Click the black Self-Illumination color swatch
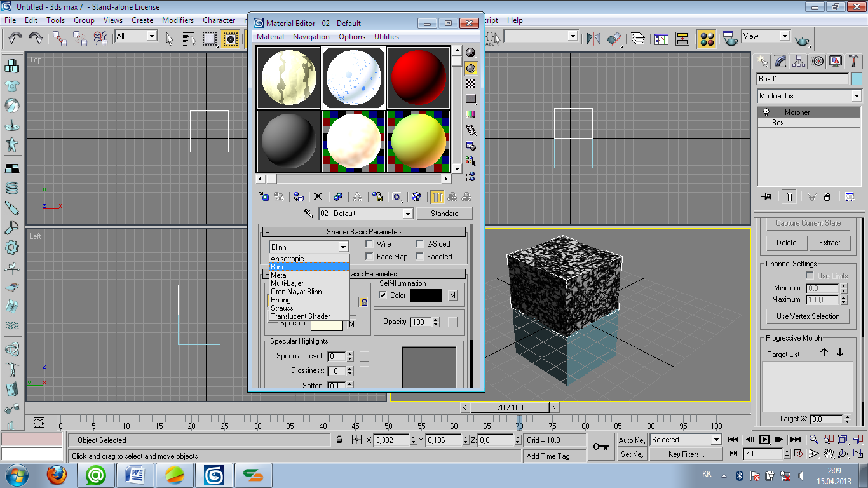 [x=426, y=295]
